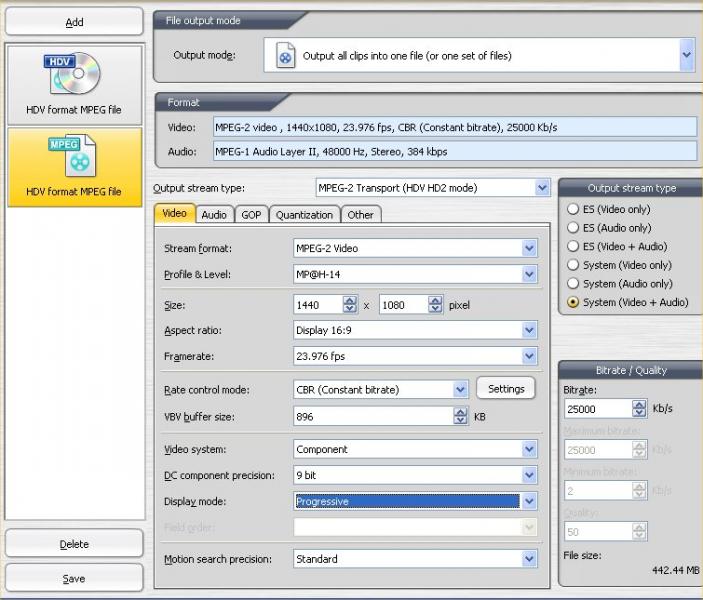Increase the width size spinner

click(x=349, y=300)
